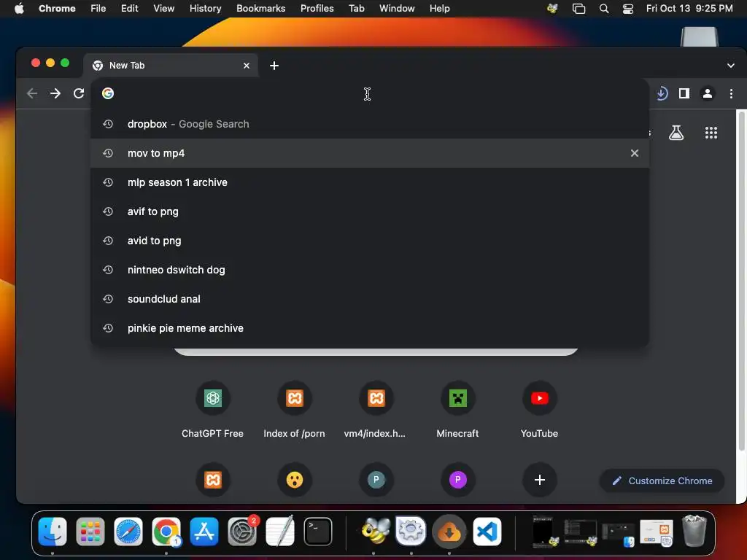Image resolution: width=747 pixels, height=560 pixels.
Task: Open a new tab with plus button
Action: coord(274,66)
